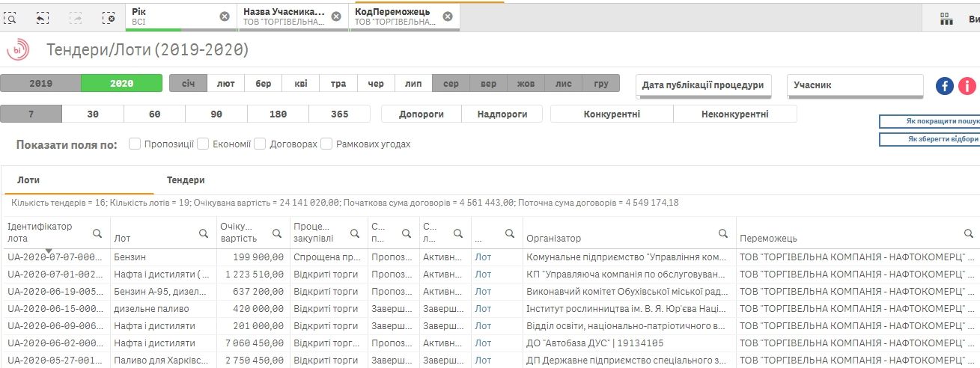The image size is (980, 368).
Task: Search in Переможець column
Action: pyautogui.click(x=968, y=233)
